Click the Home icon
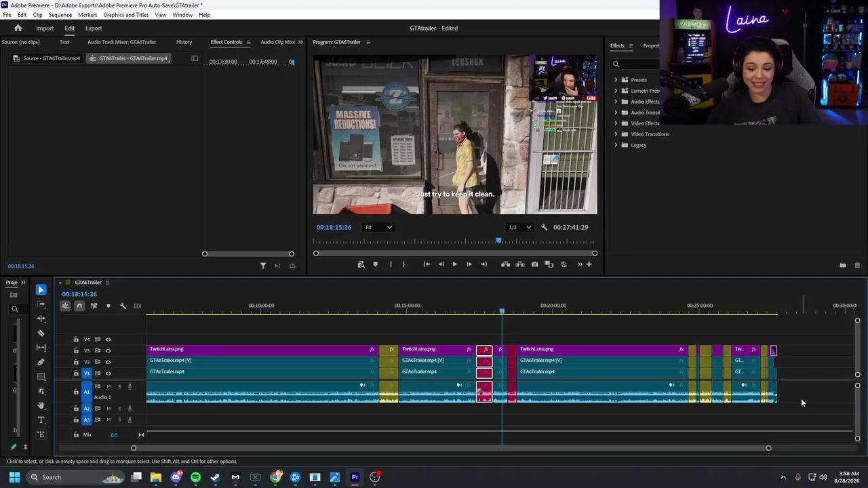Image resolution: width=868 pixels, height=488 pixels. [x=18, y=28]
